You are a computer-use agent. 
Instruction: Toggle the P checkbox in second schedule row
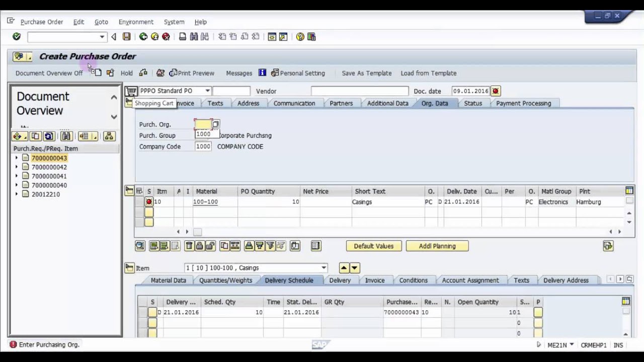538,323
